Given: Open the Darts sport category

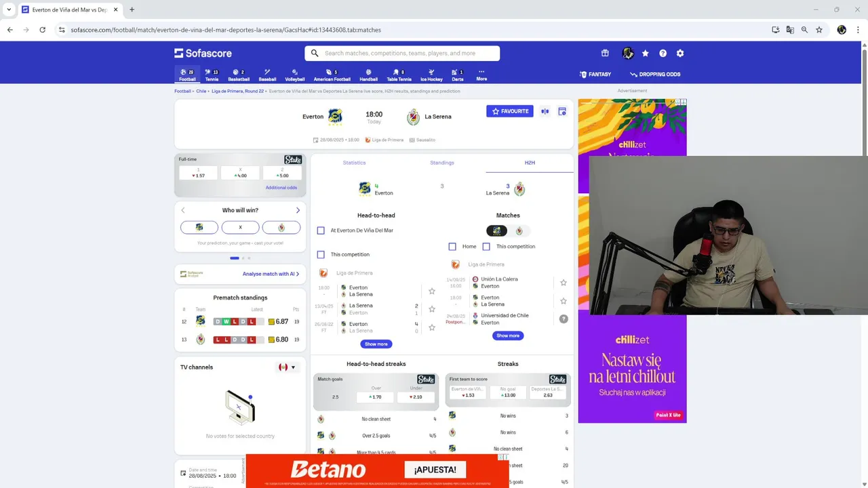Looking at the screenshot, I should (458, 75).
